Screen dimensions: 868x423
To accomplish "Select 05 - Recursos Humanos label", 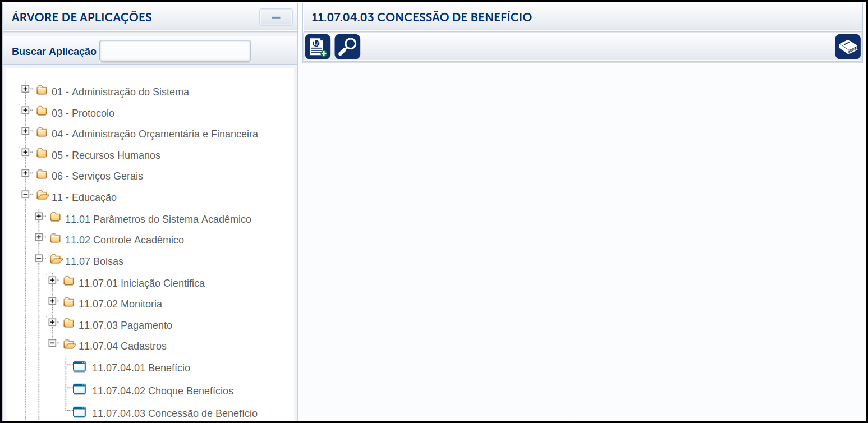I will [106, 155].
